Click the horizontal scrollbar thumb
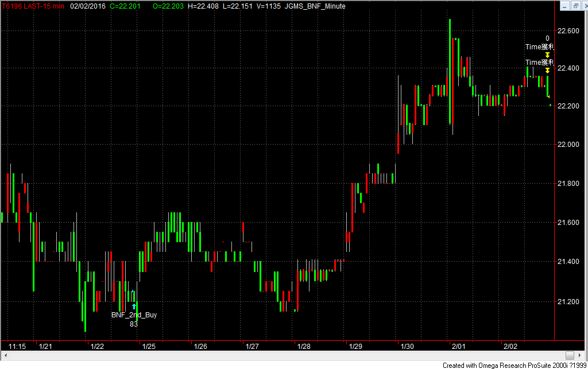This screenshot has height=369, width=588. point(569,355)
